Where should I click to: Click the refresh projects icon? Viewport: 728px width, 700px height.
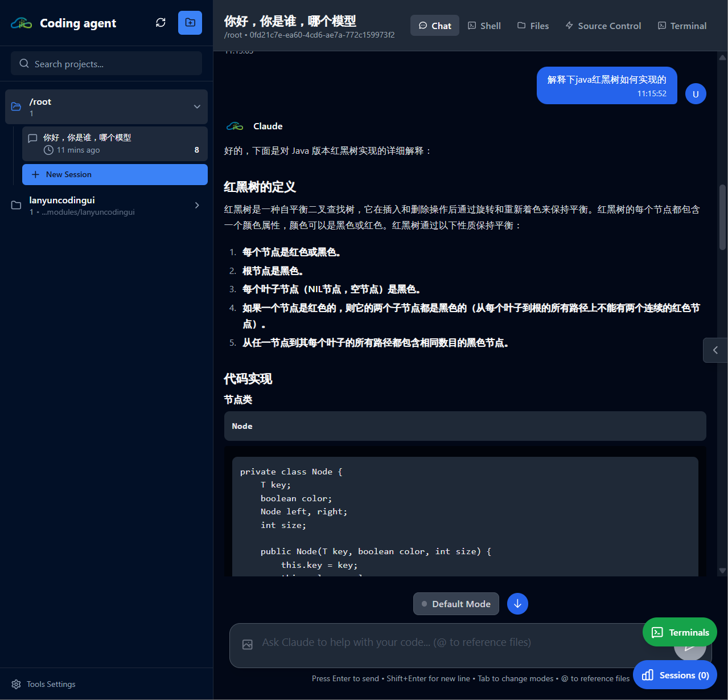(x=161, y=23)
